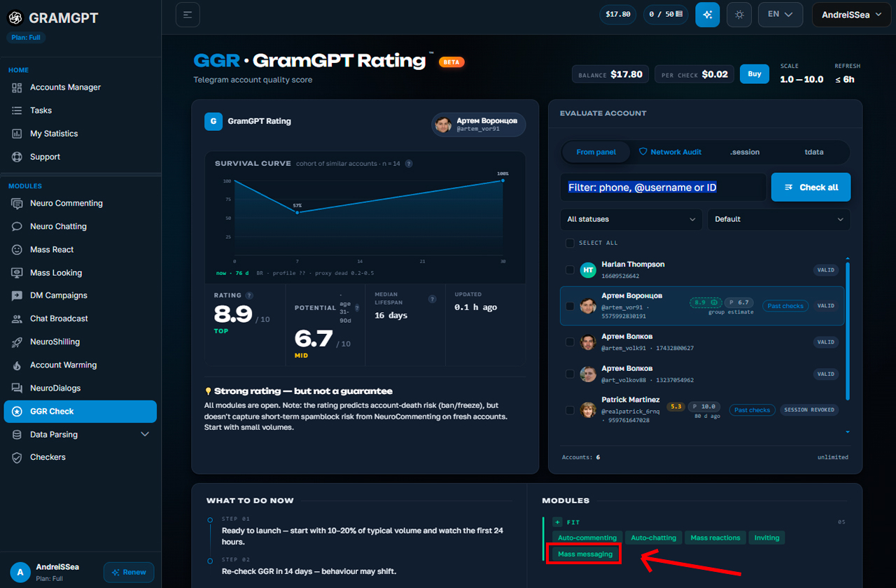Click the 8.9 info badge in Артем Воронцов's row
Image resolution: width=896 pixels, height=588 pixels.
pos(706,302)
